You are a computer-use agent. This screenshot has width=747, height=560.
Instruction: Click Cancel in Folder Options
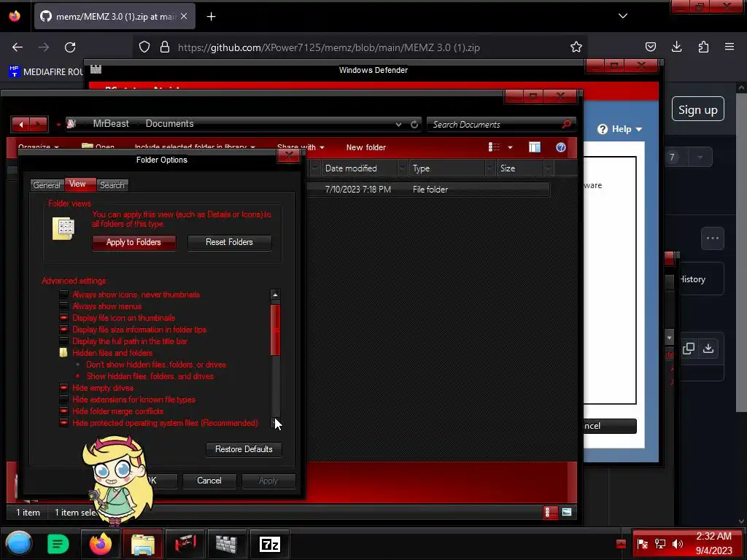click(209, 481)
